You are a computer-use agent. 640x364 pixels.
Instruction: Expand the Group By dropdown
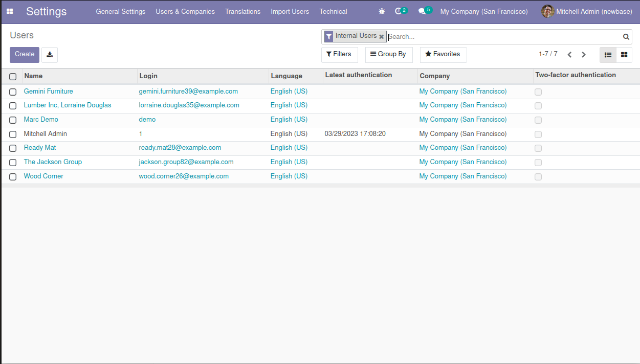pyautogui.click(x=388, y=54)
